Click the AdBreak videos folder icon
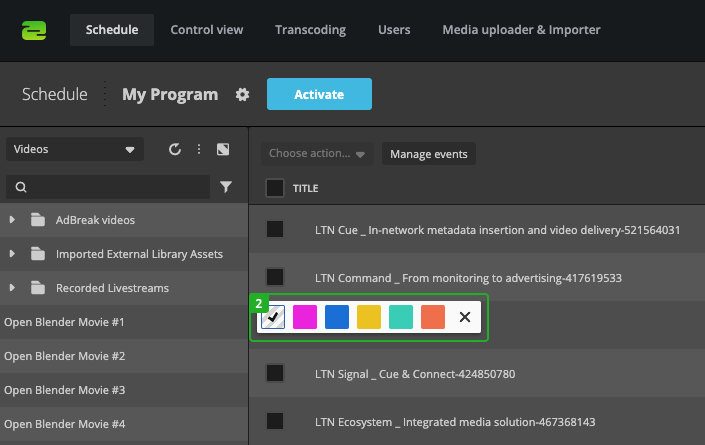The width and height of the screenshot is (705, 445). point(39,220)
